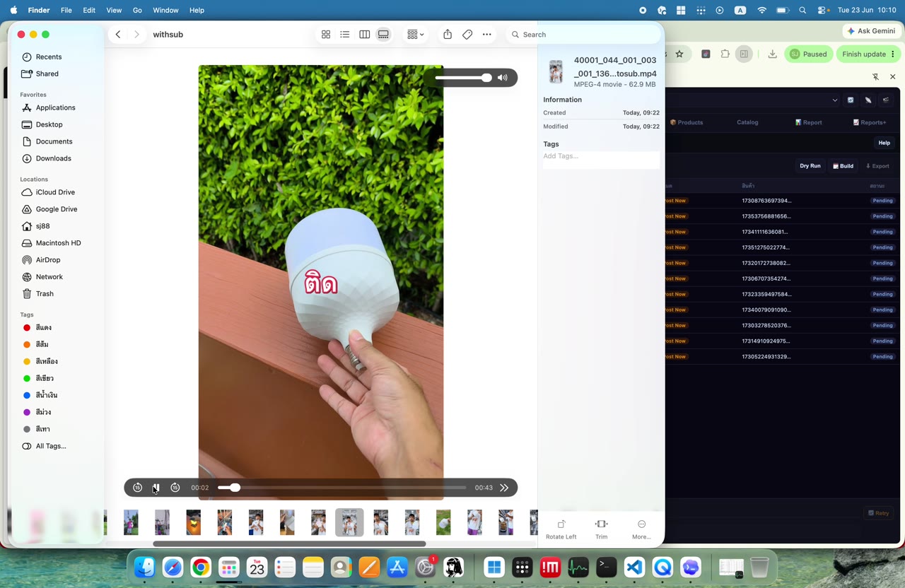Open the More... actions menu
905x588 pixels.
click(641, 529)
